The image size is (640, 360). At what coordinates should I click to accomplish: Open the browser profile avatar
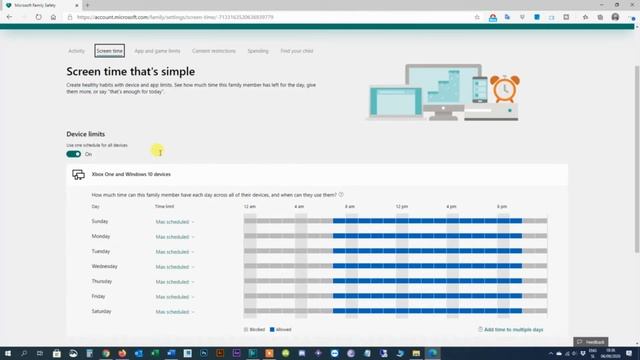[x=615, y=17]
